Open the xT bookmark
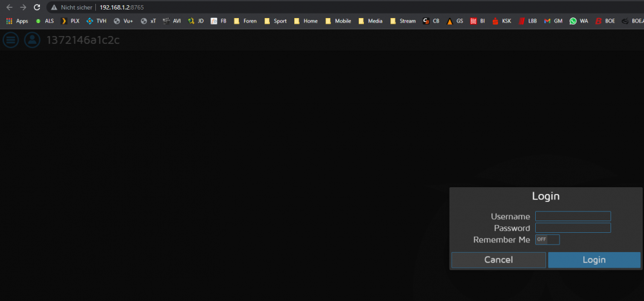The image size is (644, 301). click(x=148, y=21)
